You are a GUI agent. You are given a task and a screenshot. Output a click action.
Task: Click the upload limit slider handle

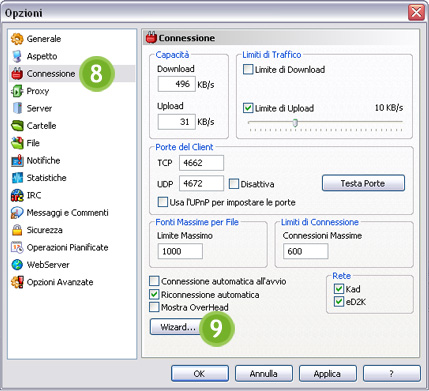click(295, 123)
